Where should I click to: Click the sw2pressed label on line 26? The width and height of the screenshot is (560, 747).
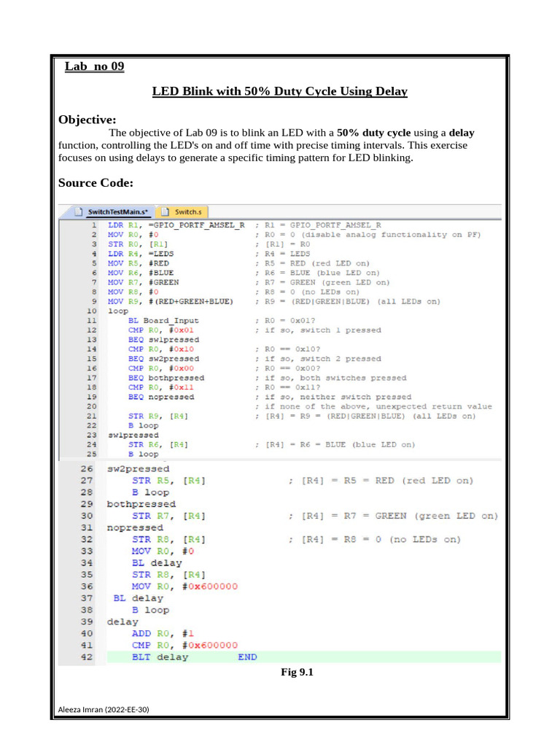point(138,468)
